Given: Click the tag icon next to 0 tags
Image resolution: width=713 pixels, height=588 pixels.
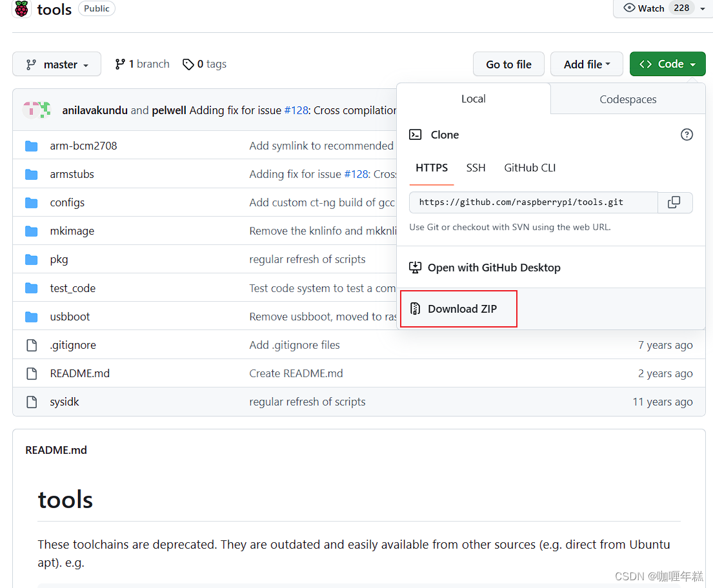Looking at the screenshot, I should click(188, 64).
